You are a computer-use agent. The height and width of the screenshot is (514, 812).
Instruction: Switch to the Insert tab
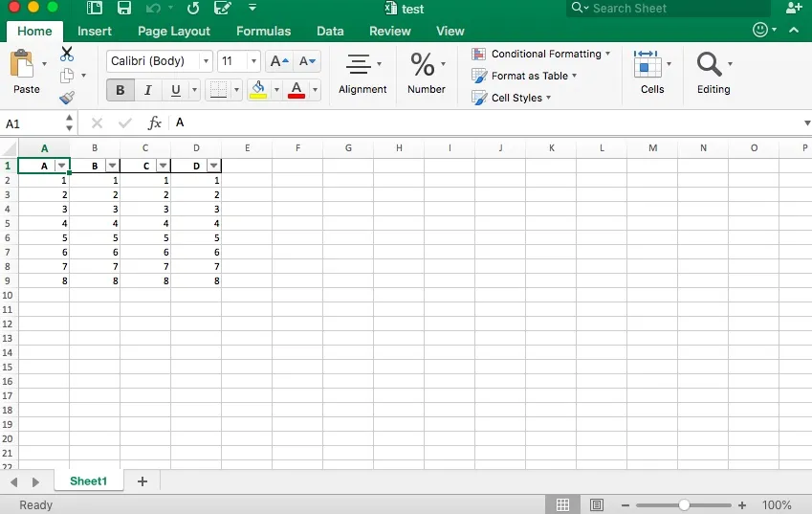point(95,31)
